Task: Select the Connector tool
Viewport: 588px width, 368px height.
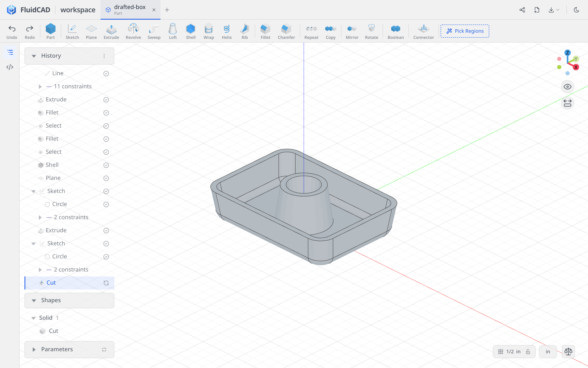Action: point(423,31)
